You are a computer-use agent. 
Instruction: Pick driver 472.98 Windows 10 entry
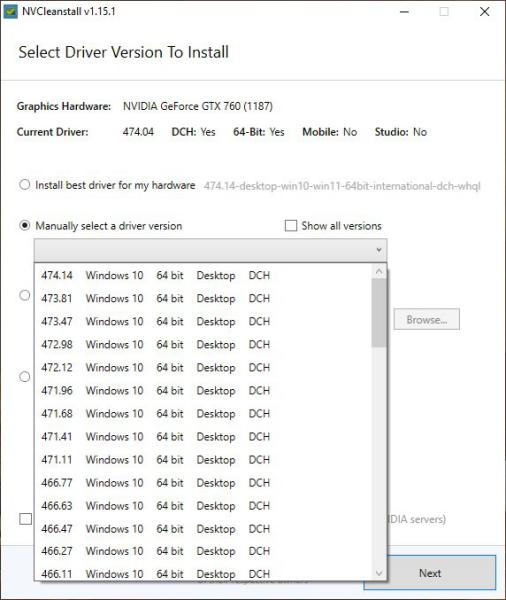coord(203,344)
